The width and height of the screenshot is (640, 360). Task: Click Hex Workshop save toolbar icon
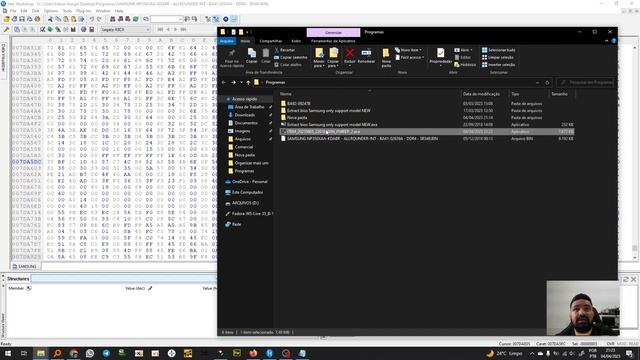22,19
